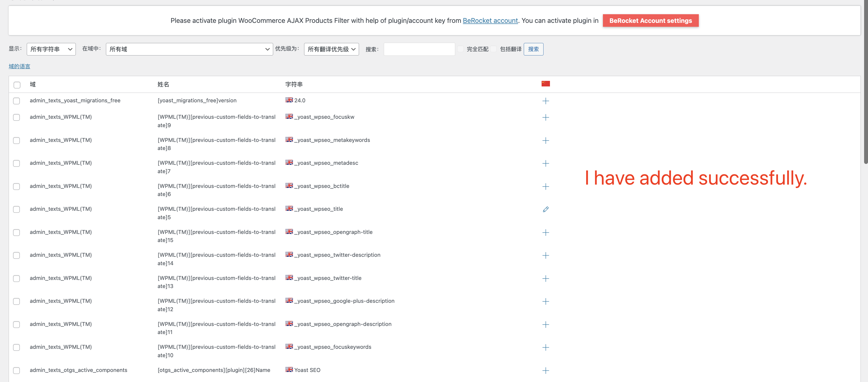Add translation for the 24.0 version string
This screenshot has height=382, width=868.
coord(545,101)
